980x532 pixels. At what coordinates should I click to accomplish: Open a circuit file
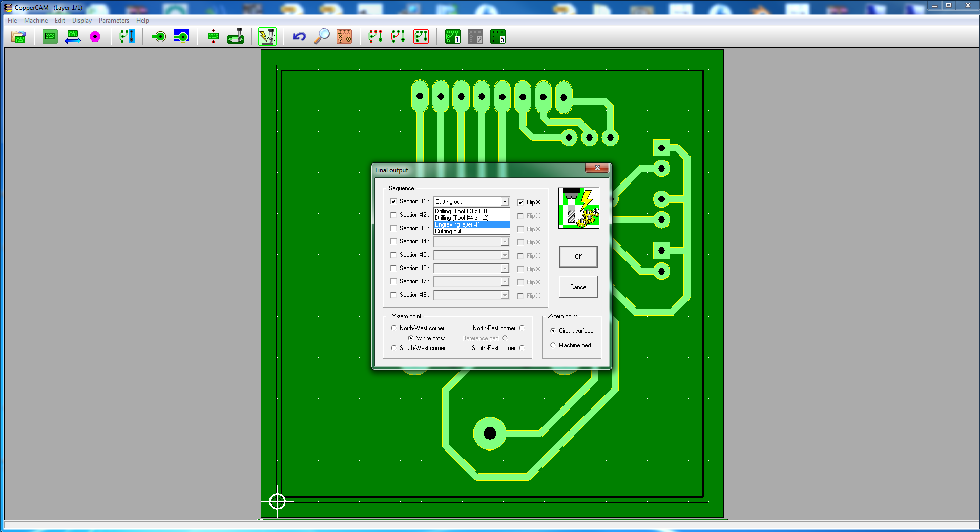click(18, 36)
